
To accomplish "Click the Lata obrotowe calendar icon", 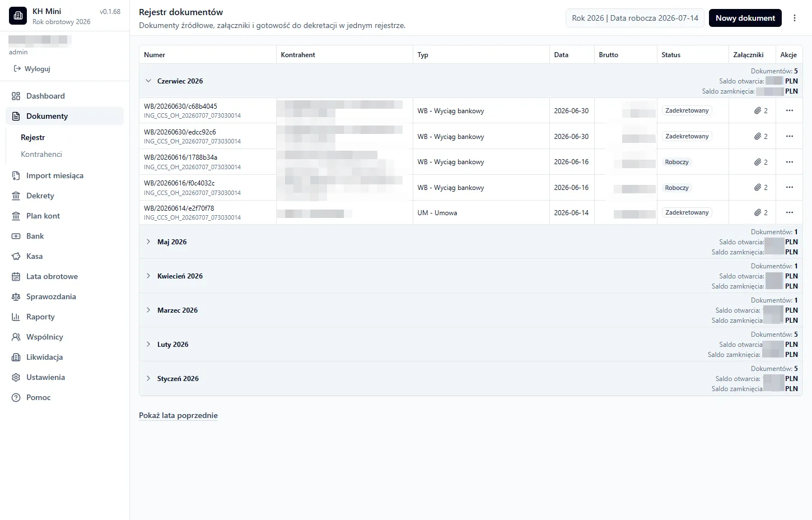I will [16, 276].
